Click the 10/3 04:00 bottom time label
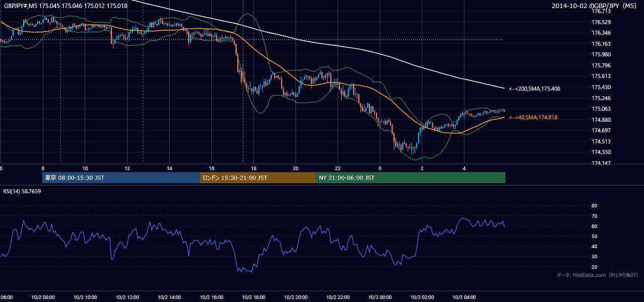The image size is (644, 302). [x=464, y=297]
